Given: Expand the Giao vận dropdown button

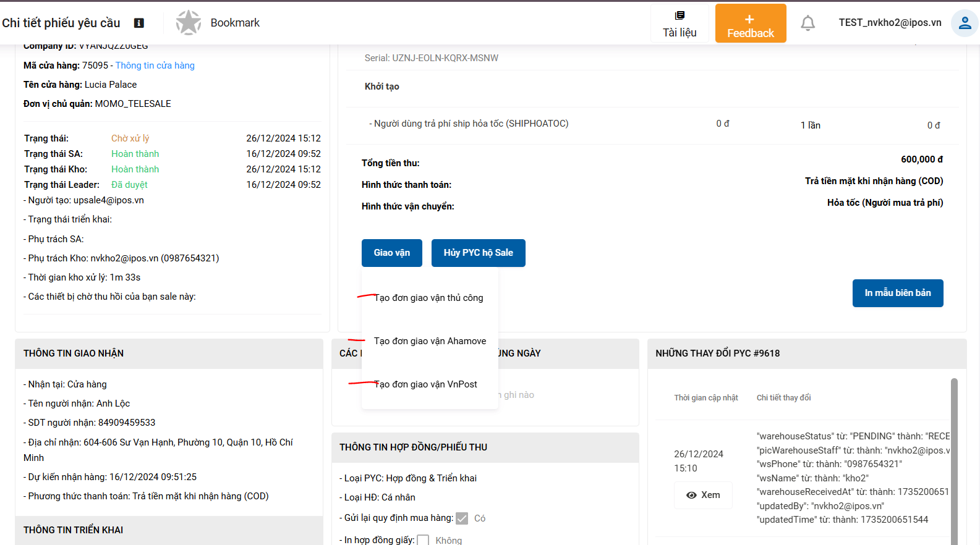Looking at the screenshot, I should click(x=391, y=253).
